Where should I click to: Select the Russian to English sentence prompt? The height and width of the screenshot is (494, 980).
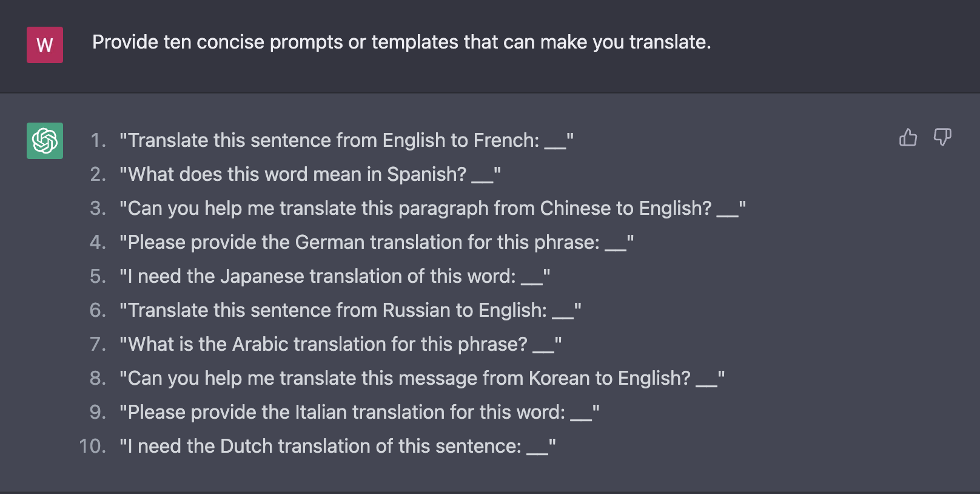[x=351, y=310]
